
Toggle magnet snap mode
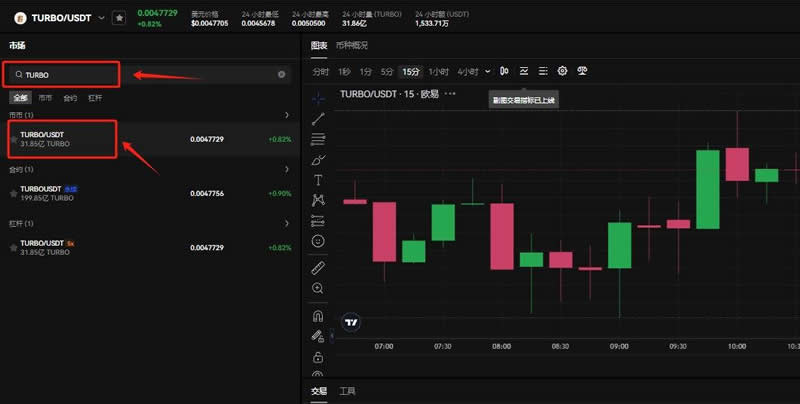(318, 316)
